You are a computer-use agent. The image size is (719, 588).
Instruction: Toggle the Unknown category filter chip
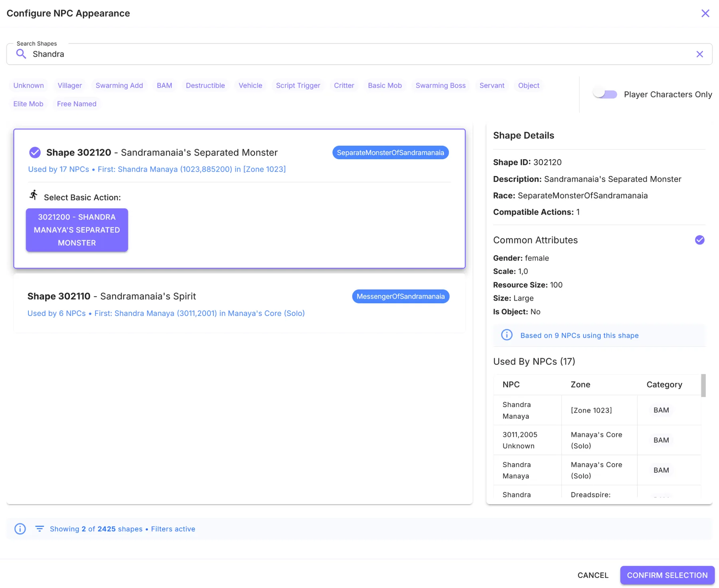click(x=28, y=85)
